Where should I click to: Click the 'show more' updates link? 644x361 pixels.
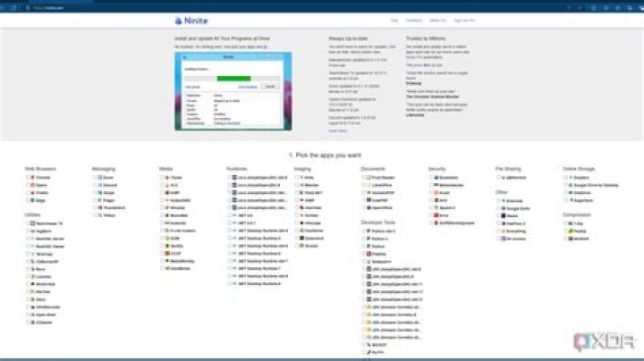(x=337, y=130)
